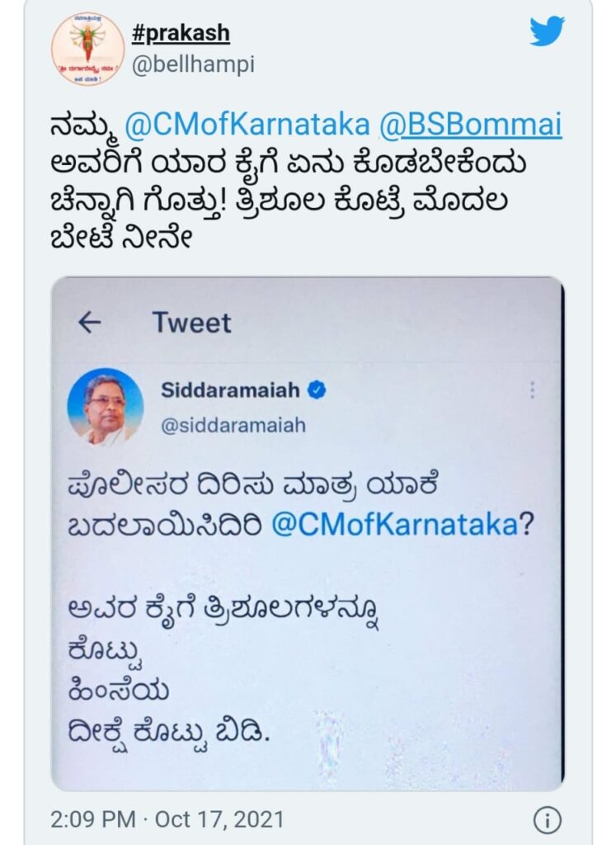This screenshot has height=845, width=616.
Task: Click the @bellhampi handle
Action: (x=193, y=64)
